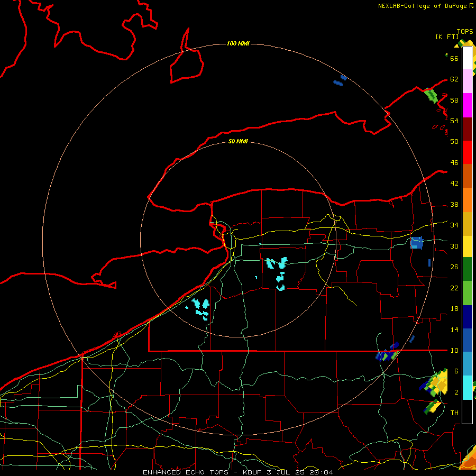Click the legend value 6
Viewport: 476px width, 476px height.
click(456, 371)
